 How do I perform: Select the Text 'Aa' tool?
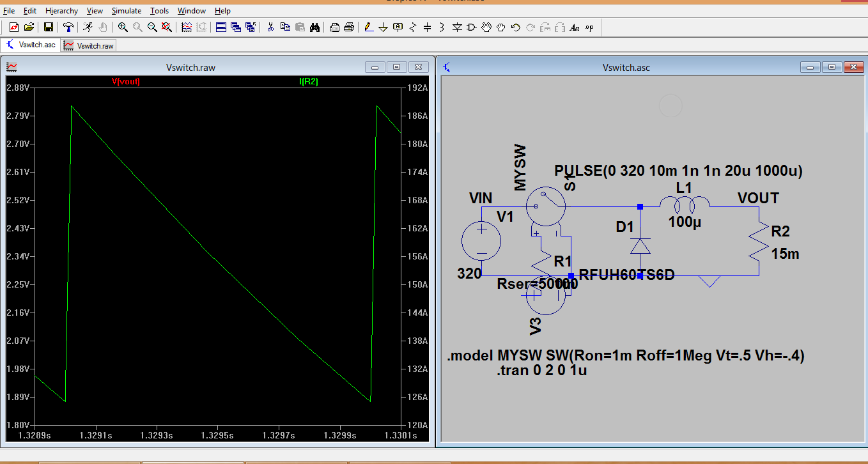point(575,27)
